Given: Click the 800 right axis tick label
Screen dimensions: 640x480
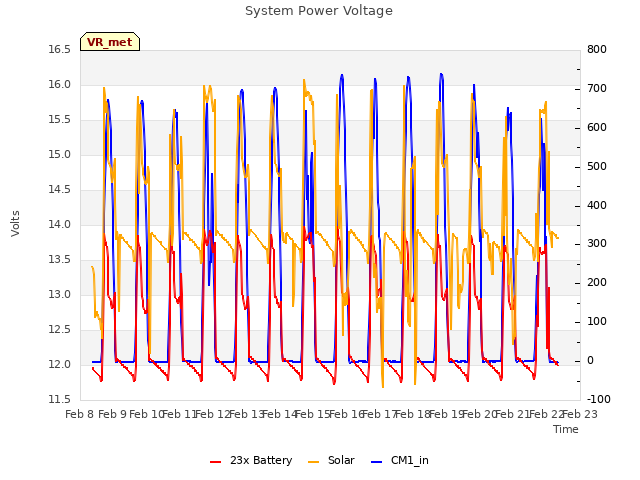Looking at the screenshot, I should click(x=597, y=50).
